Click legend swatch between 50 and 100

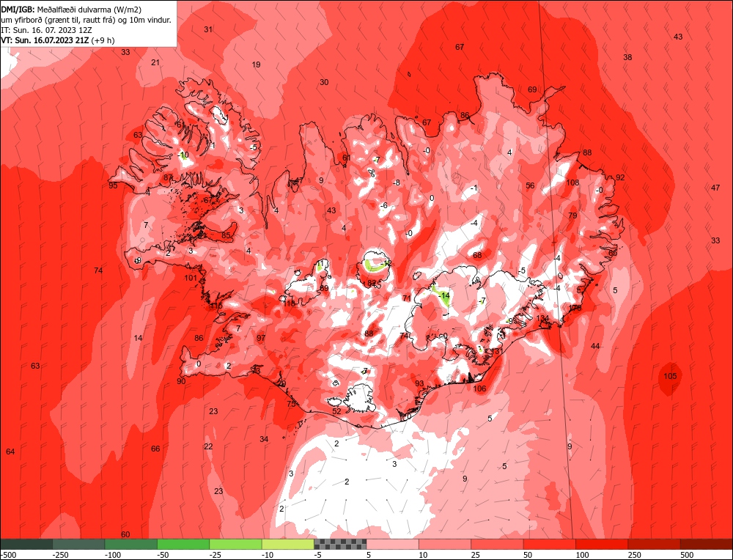tap(550, 544)
